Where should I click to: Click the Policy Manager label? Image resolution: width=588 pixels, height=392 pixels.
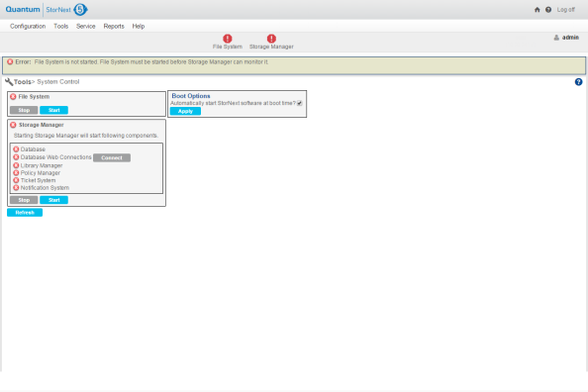41,173
